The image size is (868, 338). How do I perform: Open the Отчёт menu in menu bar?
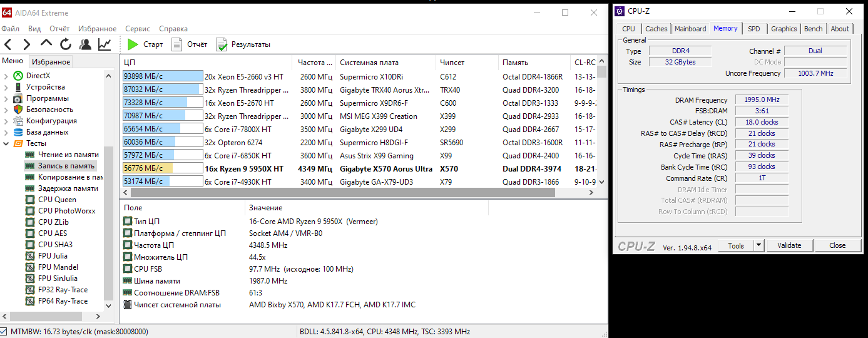[x=59, y=29]
